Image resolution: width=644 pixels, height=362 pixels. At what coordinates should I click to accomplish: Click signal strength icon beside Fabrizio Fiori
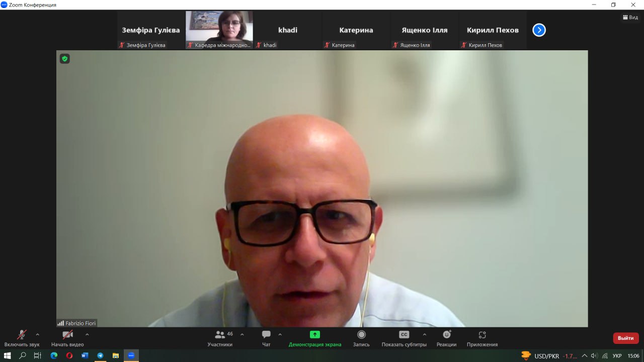[x=60, y=323]
